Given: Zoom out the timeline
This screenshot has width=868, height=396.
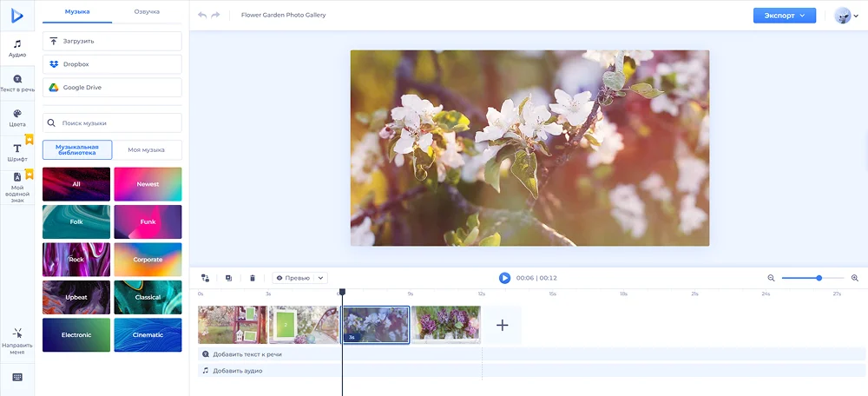Looking at the screenshot, I should 771,278.
